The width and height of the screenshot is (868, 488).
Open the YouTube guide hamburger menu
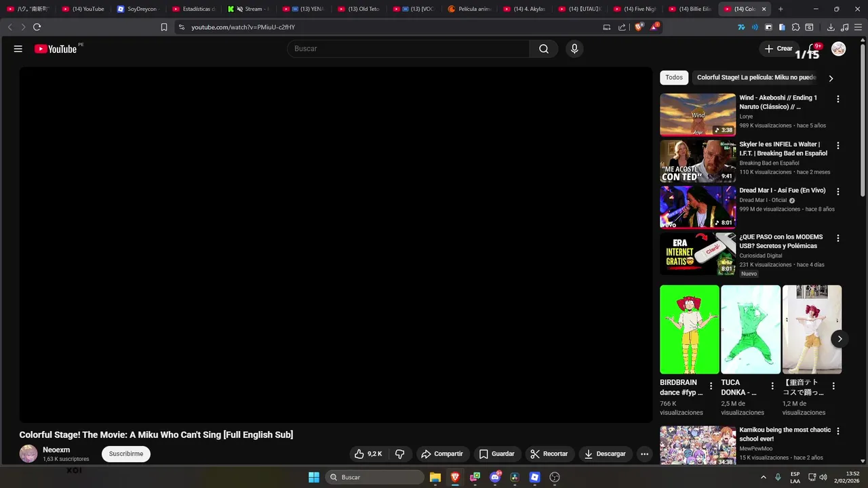tap(18, 49)
